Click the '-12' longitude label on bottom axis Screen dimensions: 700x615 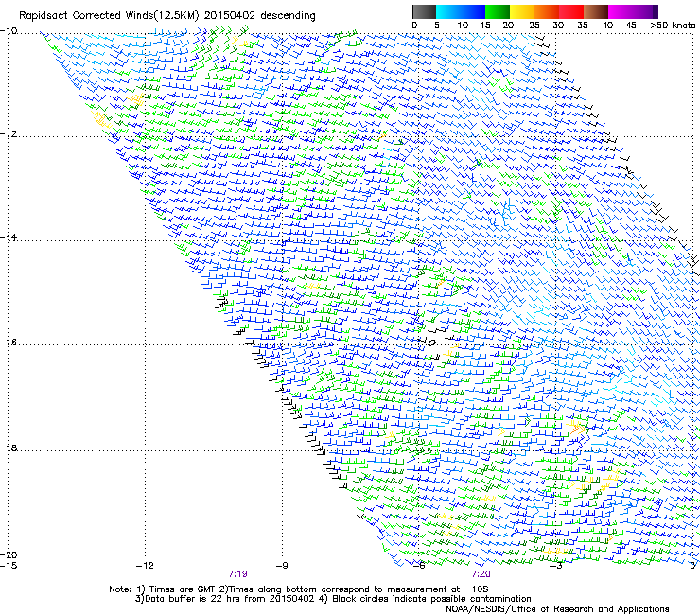pos(145,566)
